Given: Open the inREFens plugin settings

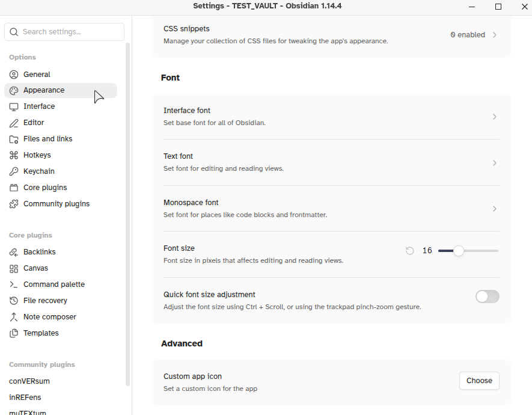Looking at the screenshot, I should coord(61,398).
